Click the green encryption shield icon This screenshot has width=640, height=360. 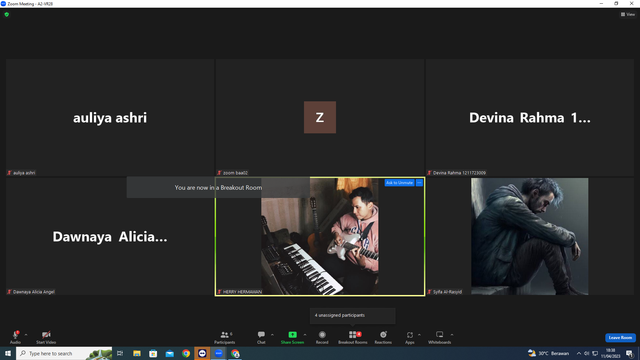(x=7, y=14)
